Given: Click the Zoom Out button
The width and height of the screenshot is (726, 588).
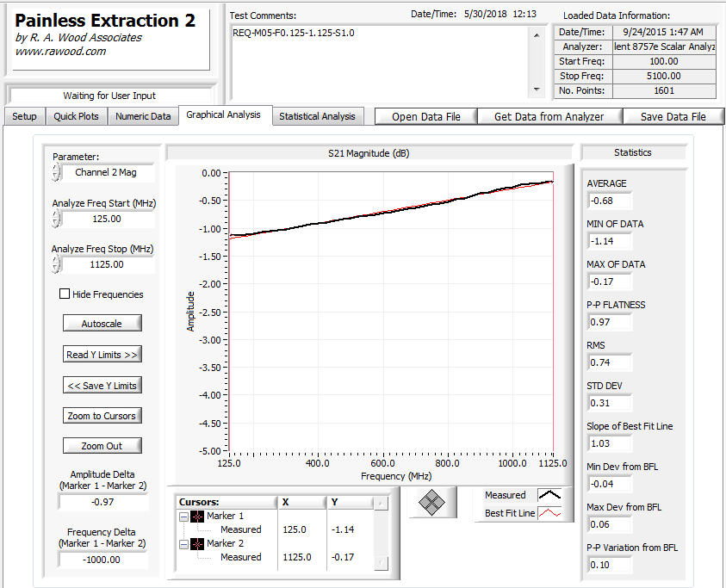Looking at the screenshot, I should pos(102,446).
